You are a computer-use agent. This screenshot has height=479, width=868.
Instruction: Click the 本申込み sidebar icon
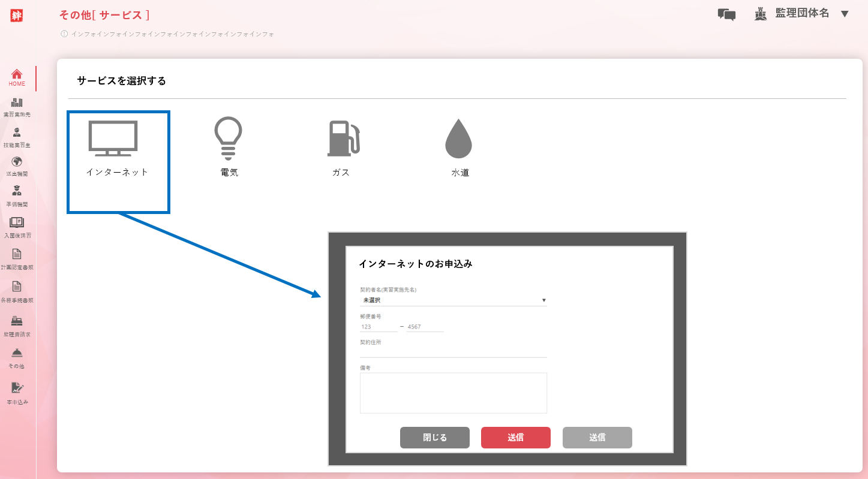click(x=17, y=393)
